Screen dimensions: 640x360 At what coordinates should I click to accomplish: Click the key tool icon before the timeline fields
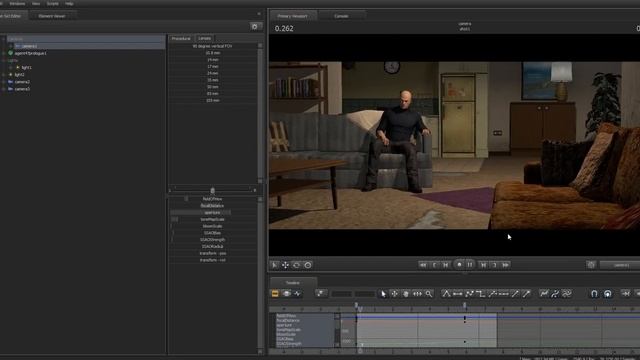coord(320,293)
